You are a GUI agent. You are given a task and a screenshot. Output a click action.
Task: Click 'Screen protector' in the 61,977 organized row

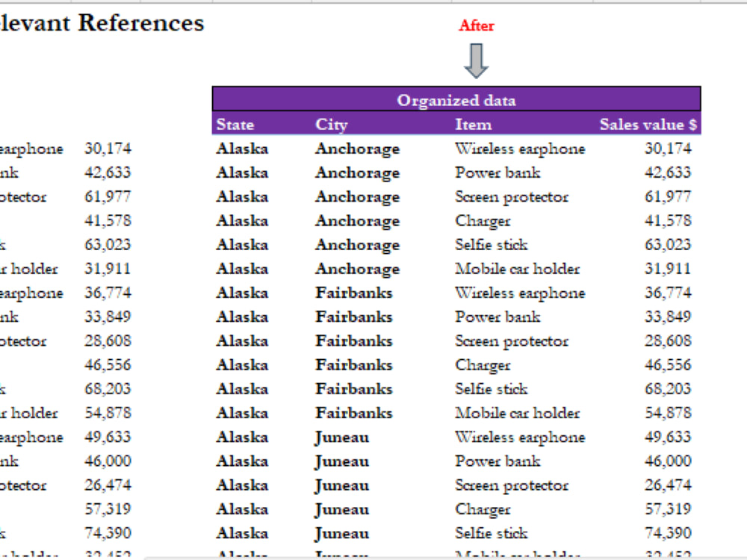click(x=512, y=196)
